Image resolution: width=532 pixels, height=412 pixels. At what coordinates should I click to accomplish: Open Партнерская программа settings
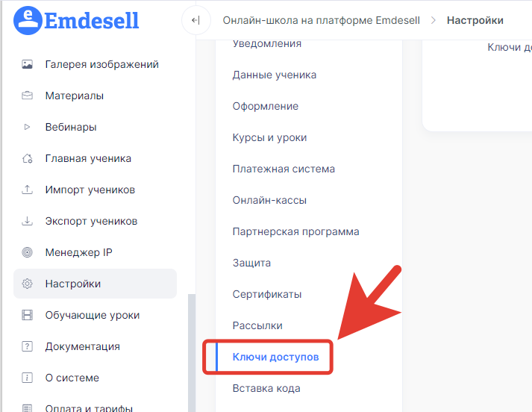click(x=296, y=231)
